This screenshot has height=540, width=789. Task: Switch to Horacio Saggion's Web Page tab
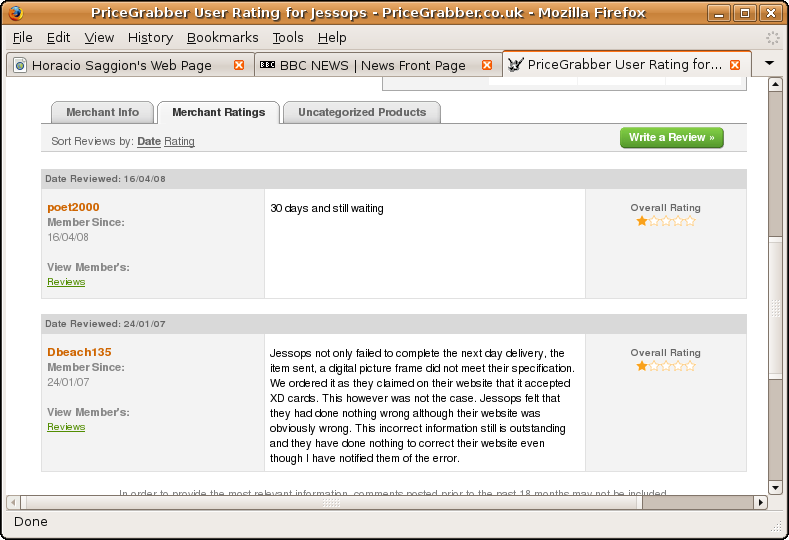coord(129,65)
